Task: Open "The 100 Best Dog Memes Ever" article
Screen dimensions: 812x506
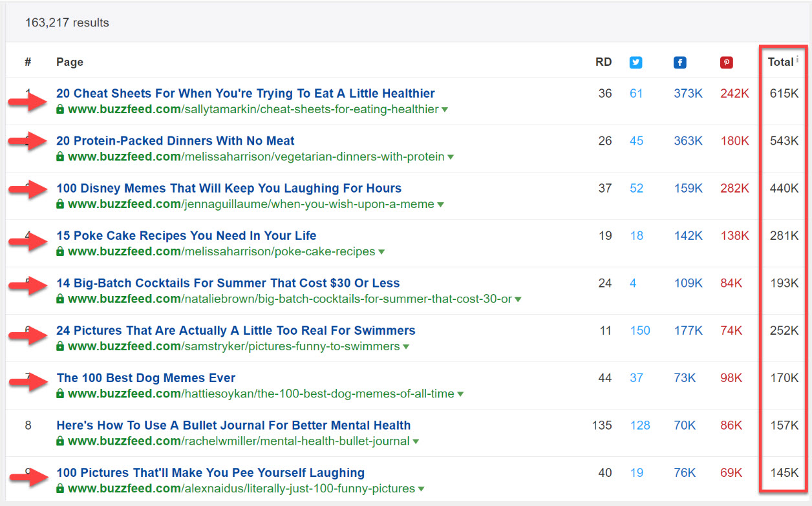Action: click(146, 378)
